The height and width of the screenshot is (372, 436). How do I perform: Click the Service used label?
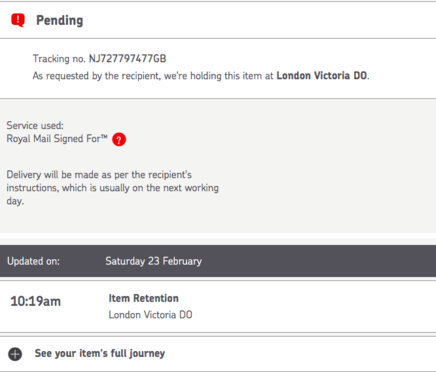point(35,126)
